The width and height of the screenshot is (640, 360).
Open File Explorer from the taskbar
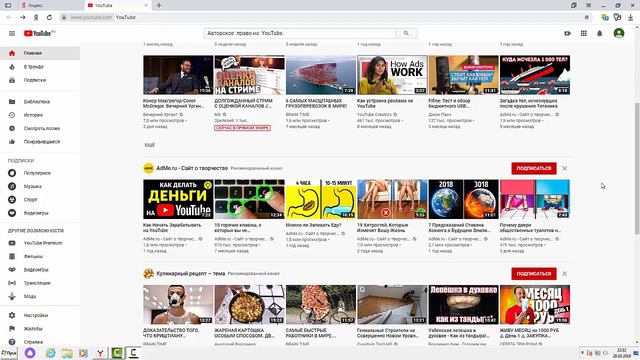pyautogui.click(x=67, y=353)
